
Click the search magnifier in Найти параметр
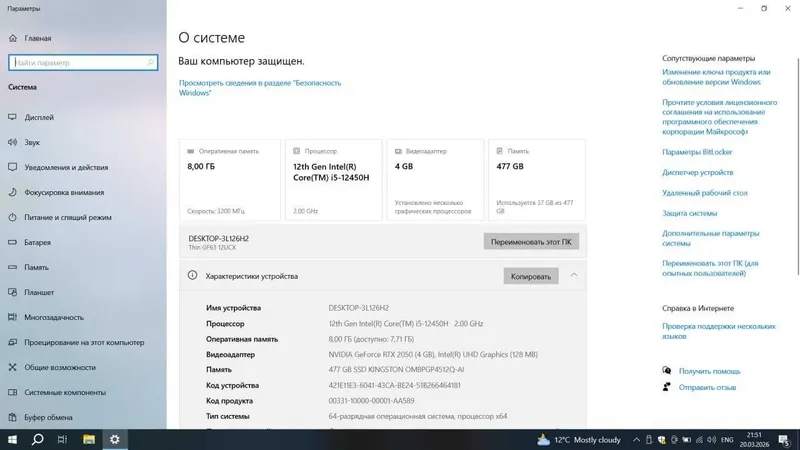[151, 63]
